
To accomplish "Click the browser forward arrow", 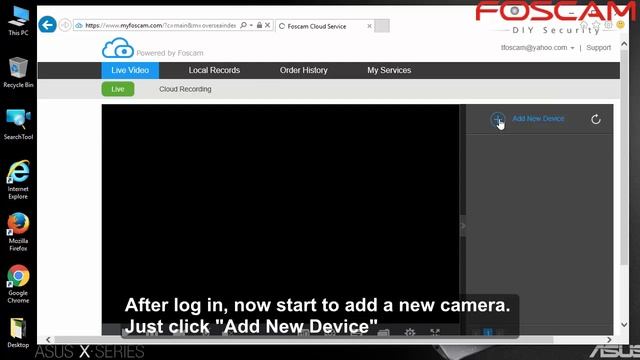I will [64, 25].
